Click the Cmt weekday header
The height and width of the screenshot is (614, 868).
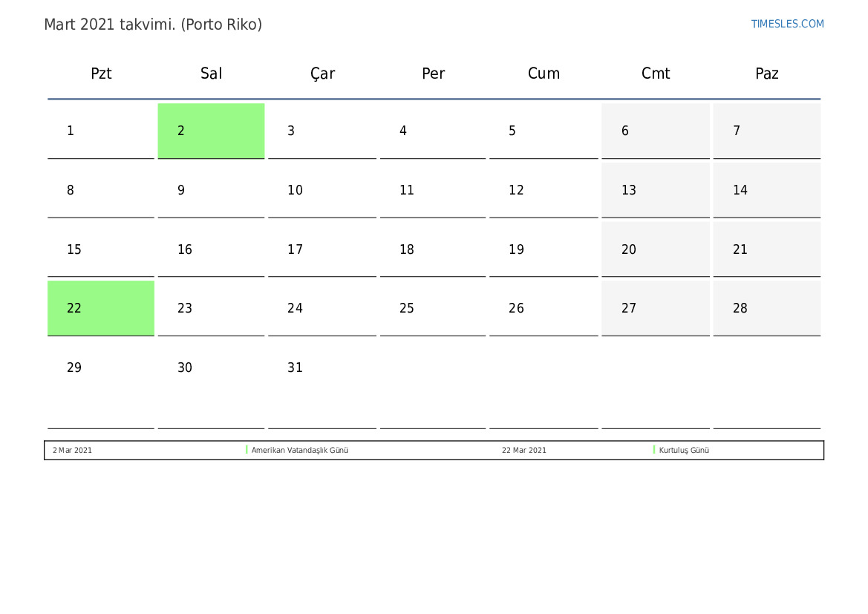(x=656, y=74)
